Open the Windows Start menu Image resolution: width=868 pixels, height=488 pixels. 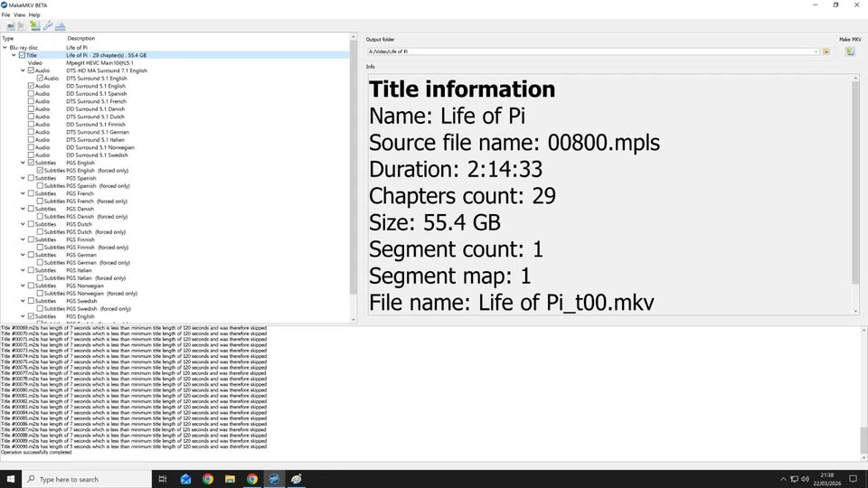click(11, 479)
